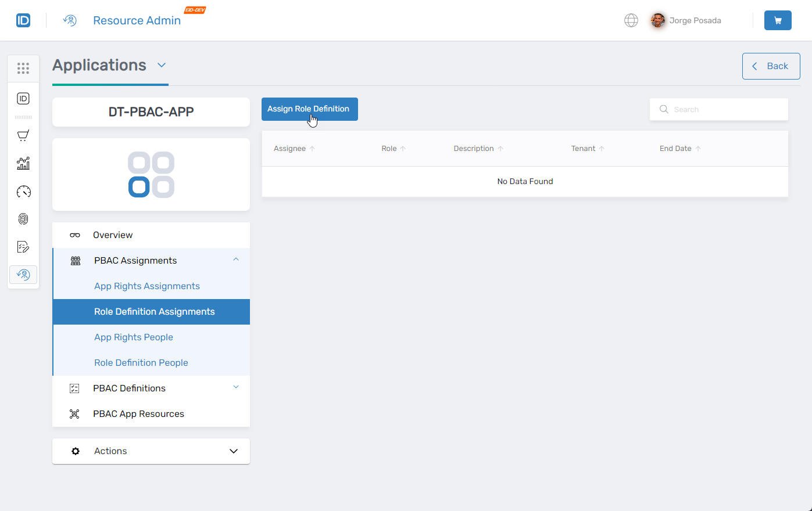Image resolution: width=812 pixels, height=511 pixels.
Task: Open the Applications dropdown
Action: coord(162,65)
